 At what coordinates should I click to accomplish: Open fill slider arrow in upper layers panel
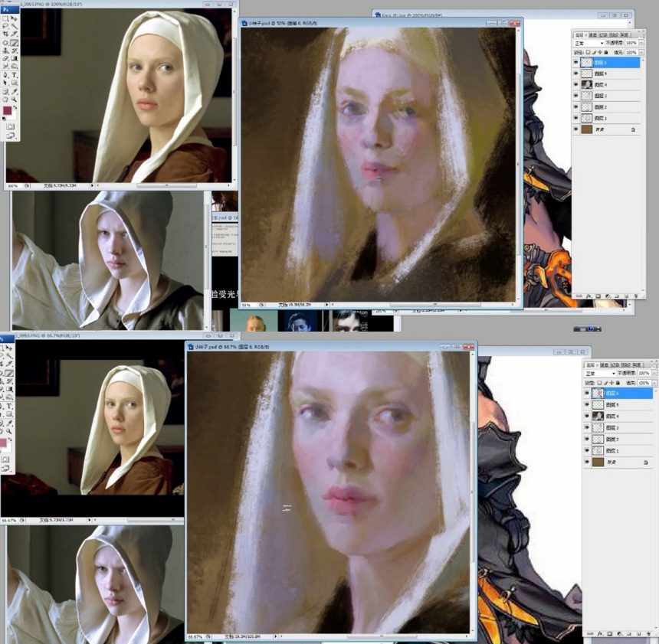coord(641,53)
